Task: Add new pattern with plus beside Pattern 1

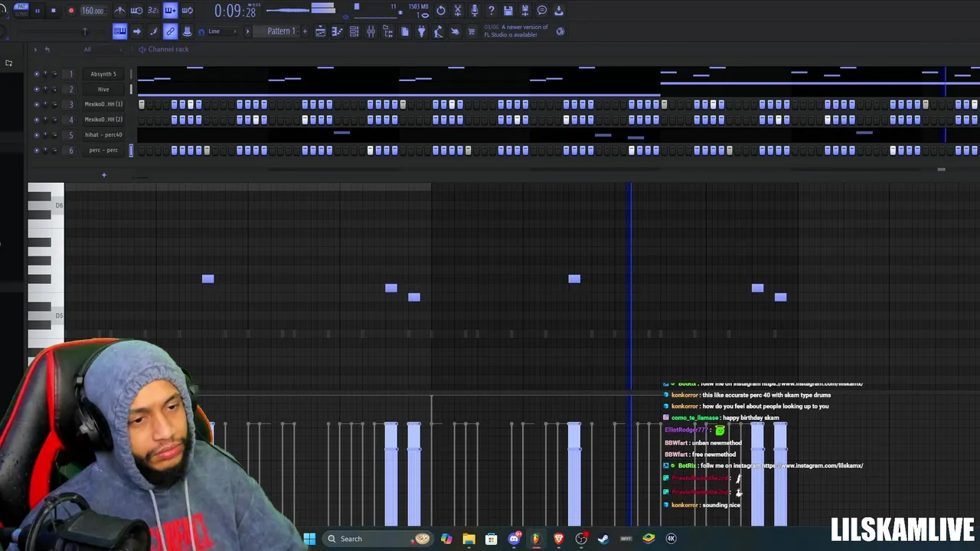Action: click(305, 31)
